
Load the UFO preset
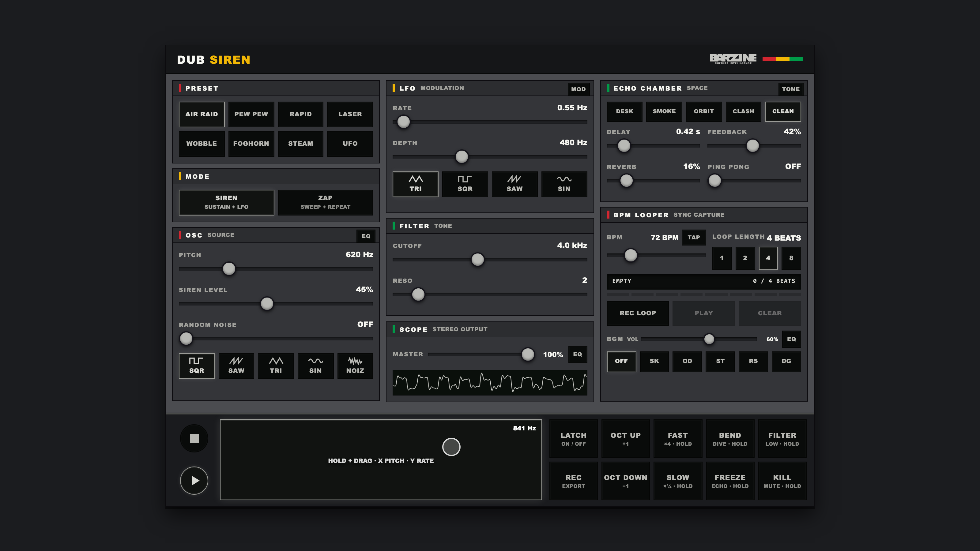click(x=350, y=144)
